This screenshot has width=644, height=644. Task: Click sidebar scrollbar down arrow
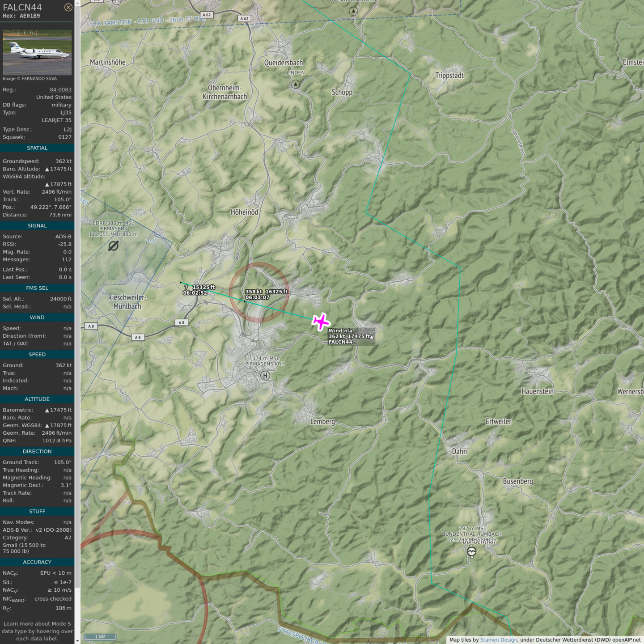pyautogui.click(x=77, y=640)
